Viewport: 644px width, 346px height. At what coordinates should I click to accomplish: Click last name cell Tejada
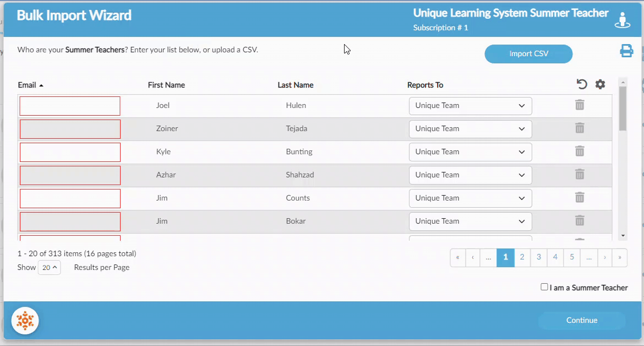(297, 128)
